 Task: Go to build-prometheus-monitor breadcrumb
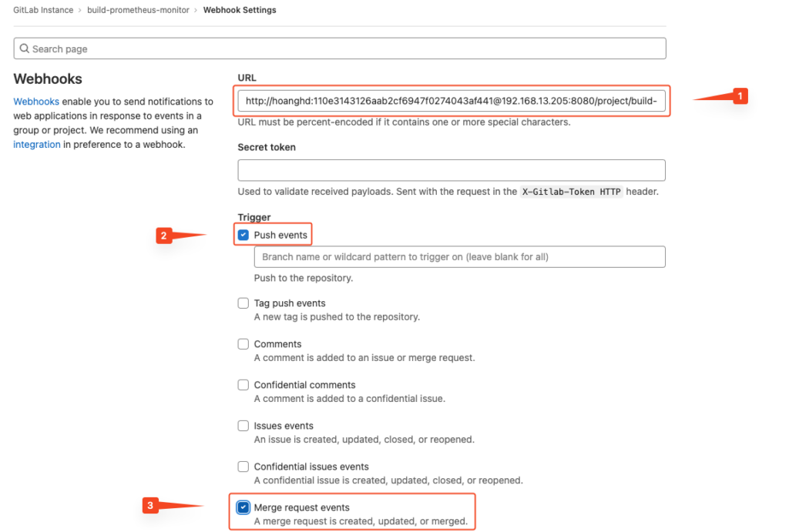(138, 10)
